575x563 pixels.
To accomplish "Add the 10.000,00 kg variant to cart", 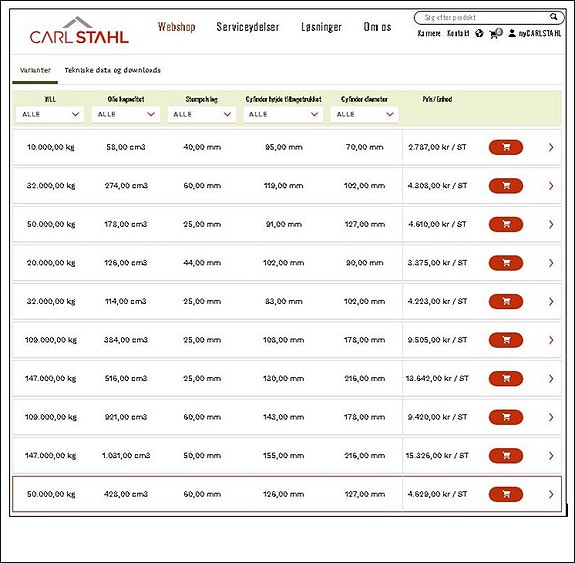I will [x=506, y=147].
